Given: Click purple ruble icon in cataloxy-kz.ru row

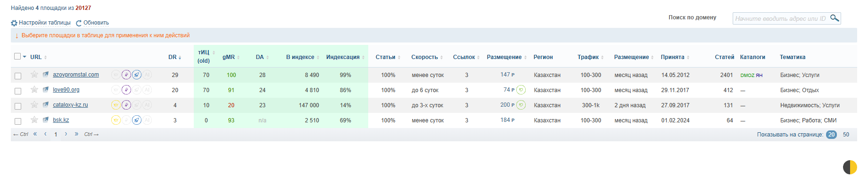Looking at the screenshot, I should click(x=126, y=105).
